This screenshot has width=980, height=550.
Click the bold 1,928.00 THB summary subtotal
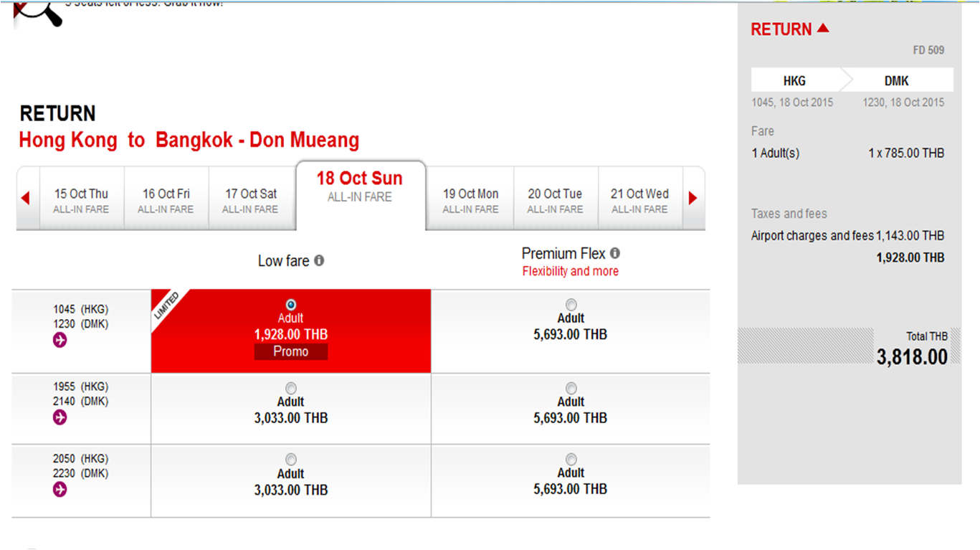(x=910, y=257)
